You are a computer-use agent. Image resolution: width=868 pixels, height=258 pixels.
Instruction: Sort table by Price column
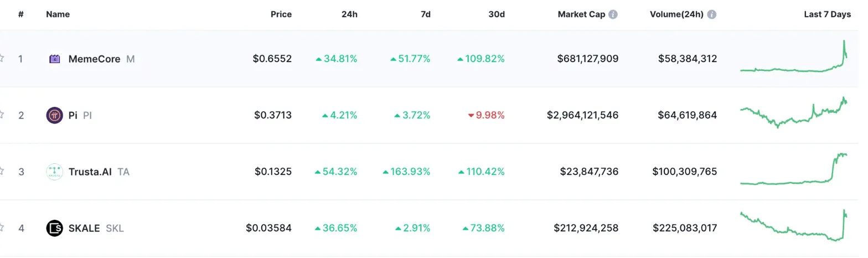click(x=281, y=15)
